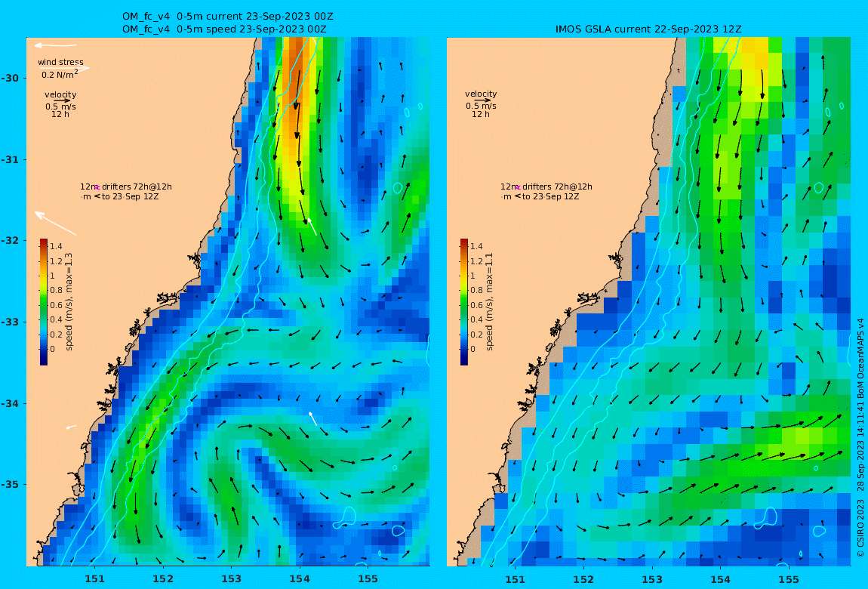Select title 'IMOS GSLA current 22-Sep-2023 12Z'

[x=648, y=29]
